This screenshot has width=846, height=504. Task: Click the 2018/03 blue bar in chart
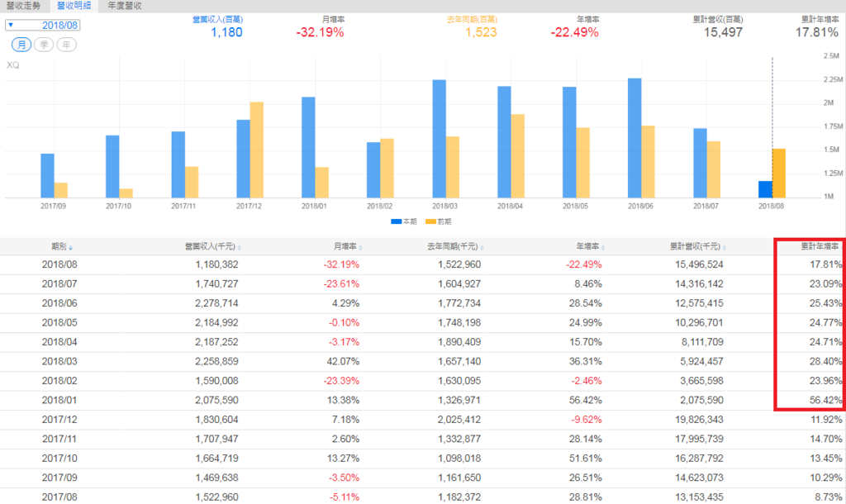[x=440, y=139]
